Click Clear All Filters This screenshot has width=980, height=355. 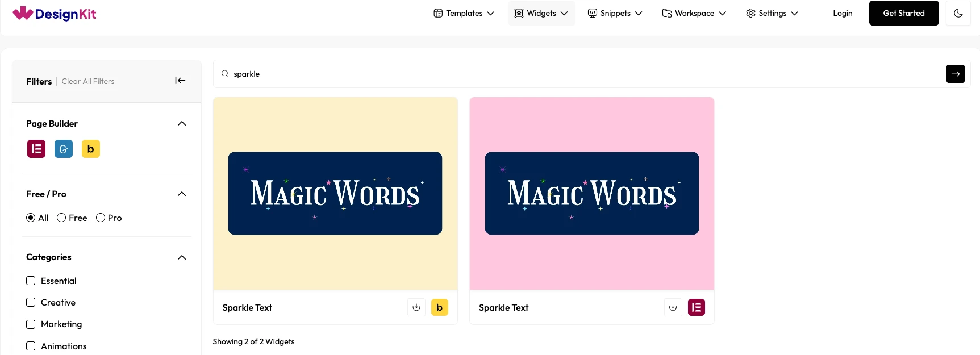(88, 81)
